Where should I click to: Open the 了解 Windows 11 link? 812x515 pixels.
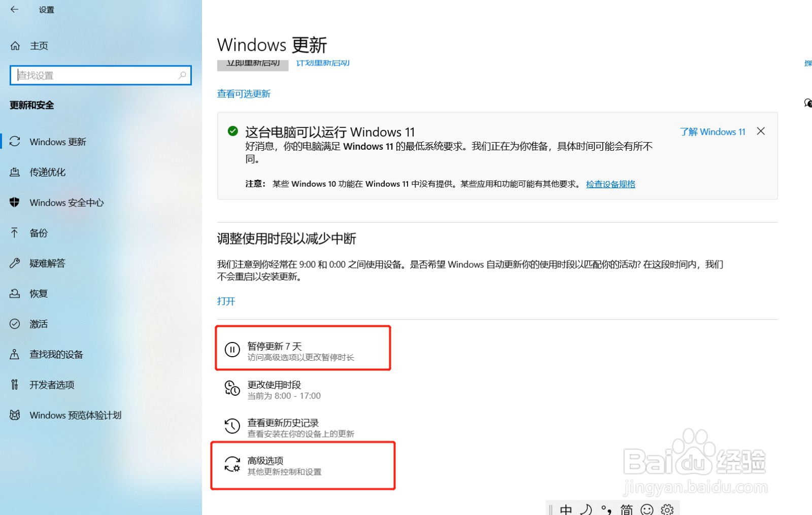(x=713, y=132)
